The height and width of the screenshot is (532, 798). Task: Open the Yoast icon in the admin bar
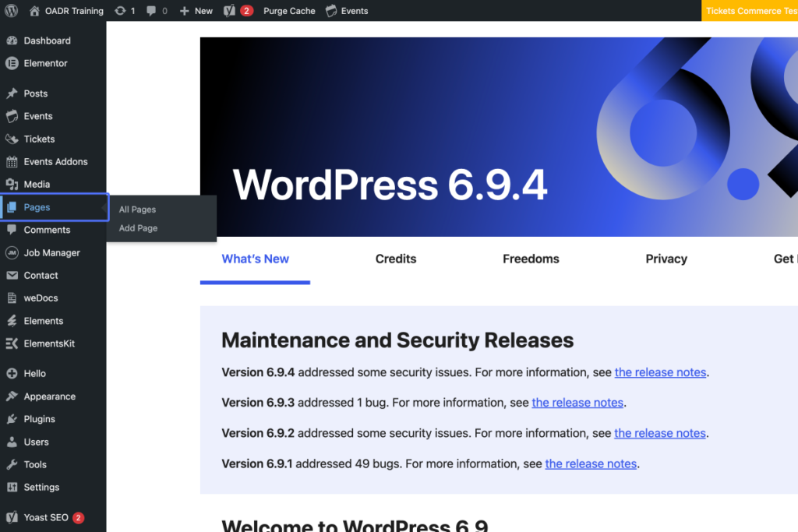[x=230, y=11]
